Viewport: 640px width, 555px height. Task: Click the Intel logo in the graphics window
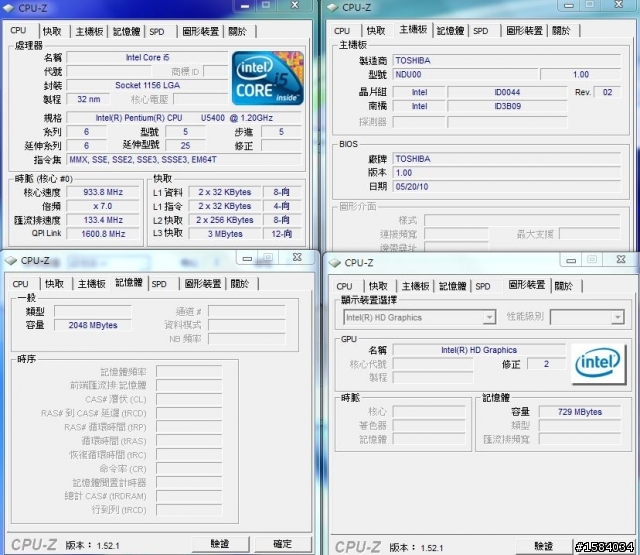click(x=598, y=364)
